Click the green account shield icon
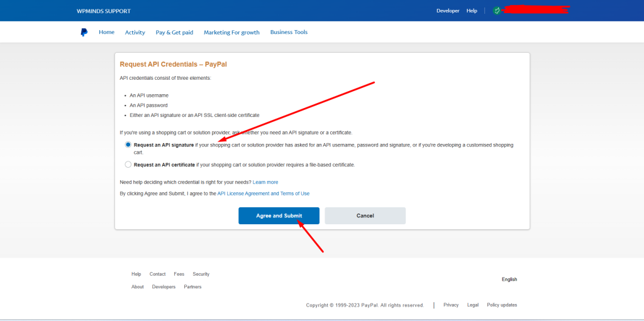 click(497, 11)
